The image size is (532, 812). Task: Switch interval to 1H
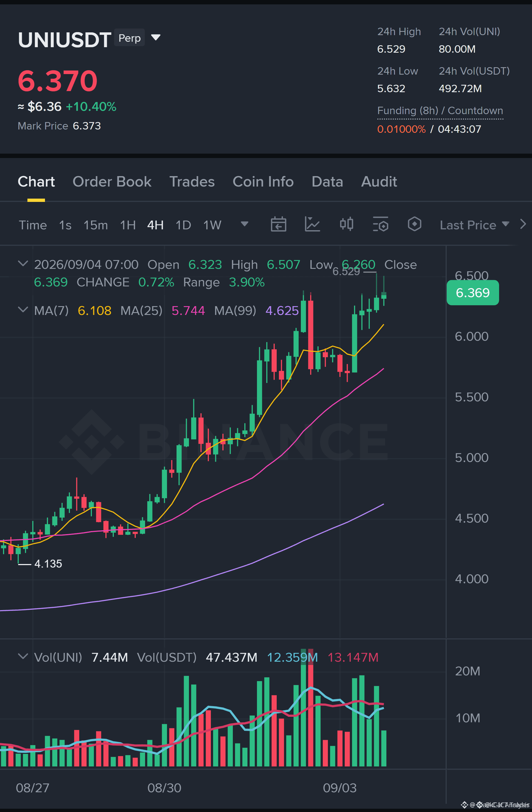pos(128,225)
